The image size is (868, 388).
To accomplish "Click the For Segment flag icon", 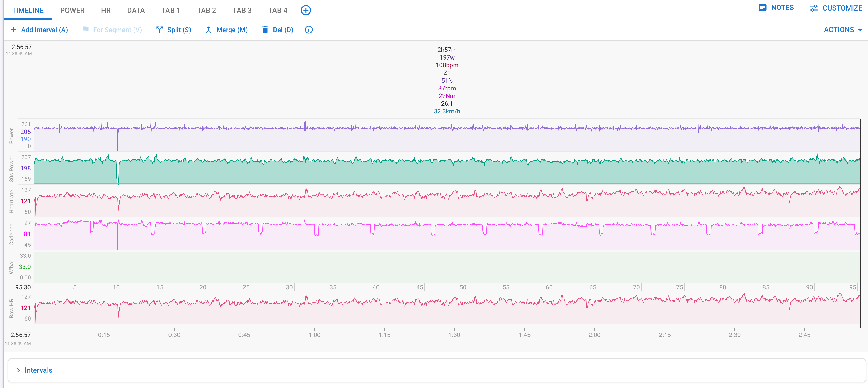I will 86,30.
